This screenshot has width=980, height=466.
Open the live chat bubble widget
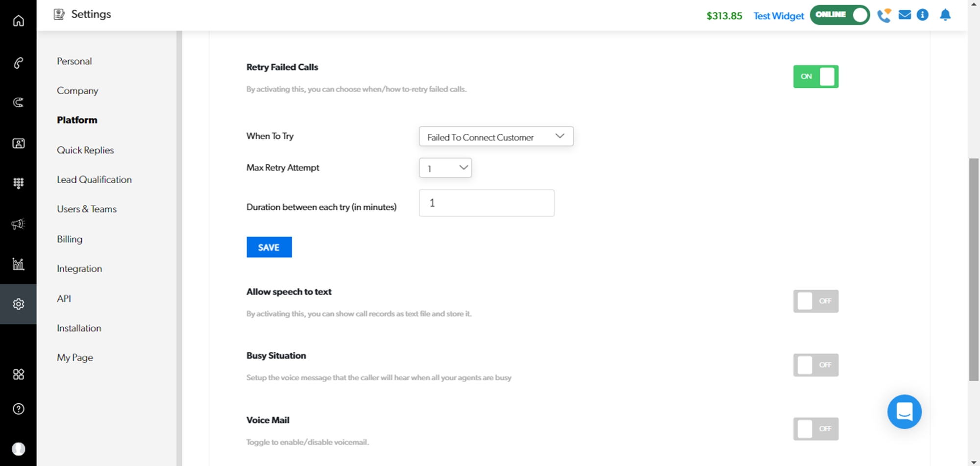pyautogui.click(x=904, y=412)
